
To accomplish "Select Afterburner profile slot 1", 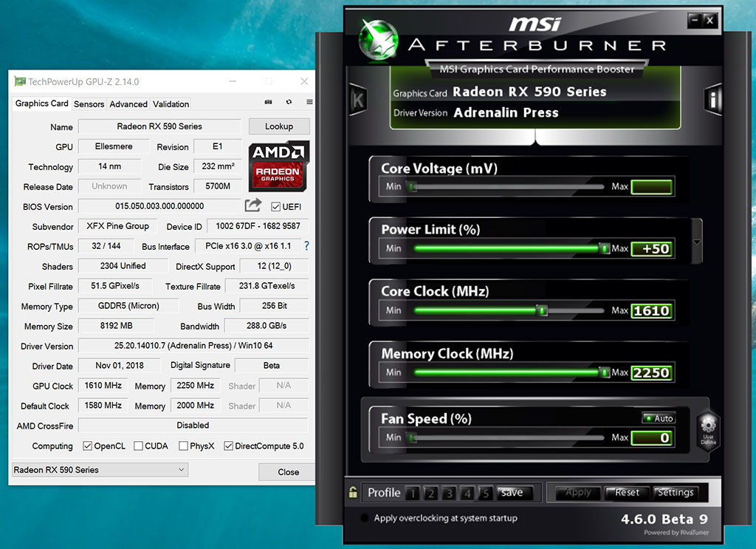I will [x=413, y=493].
